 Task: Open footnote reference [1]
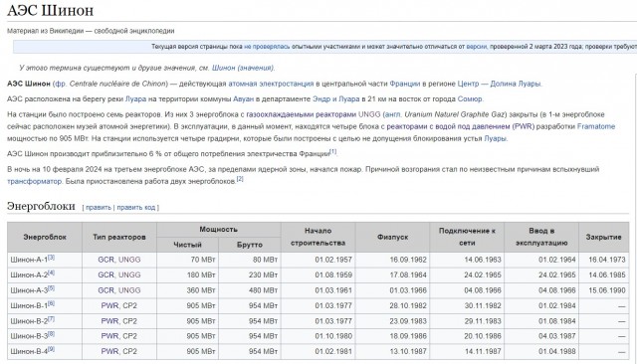click(x=333, y=151)
